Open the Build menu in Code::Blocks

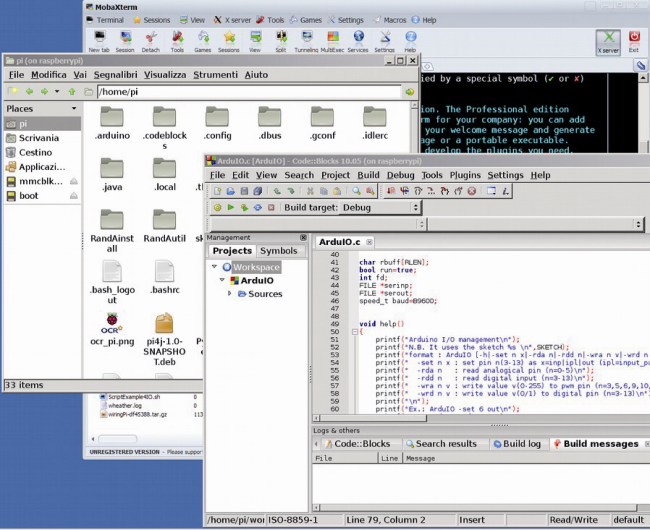(x=368, y=175)
